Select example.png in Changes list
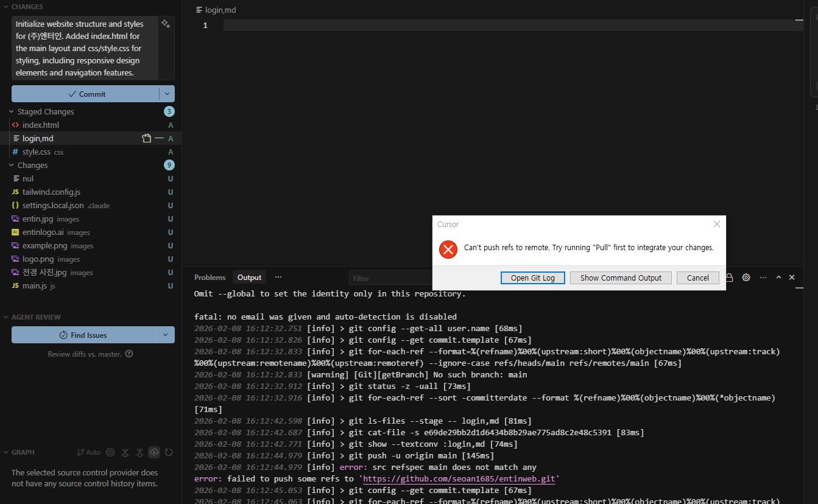The width and height of the screenshot is (818, 504). [x=91, y=245]
